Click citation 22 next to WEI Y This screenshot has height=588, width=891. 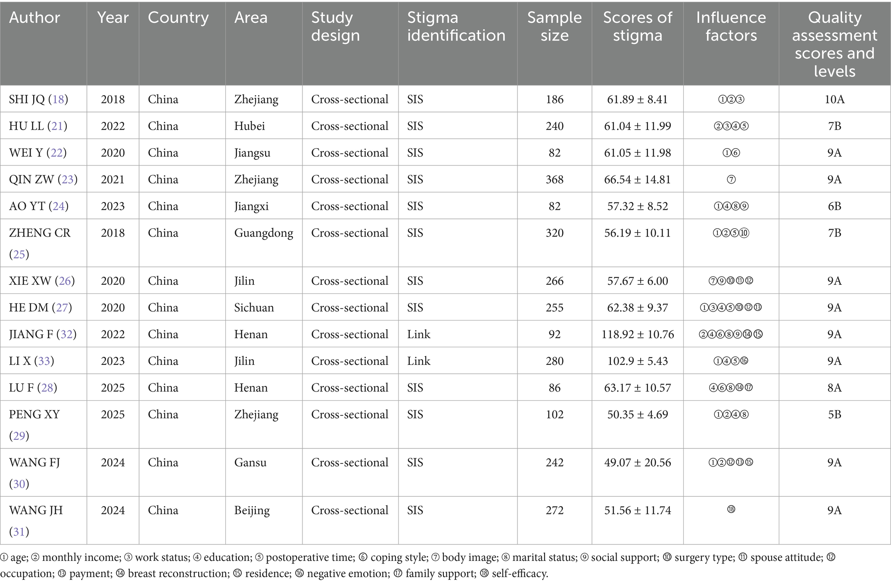pyautogui.click(x=56, y=153)
